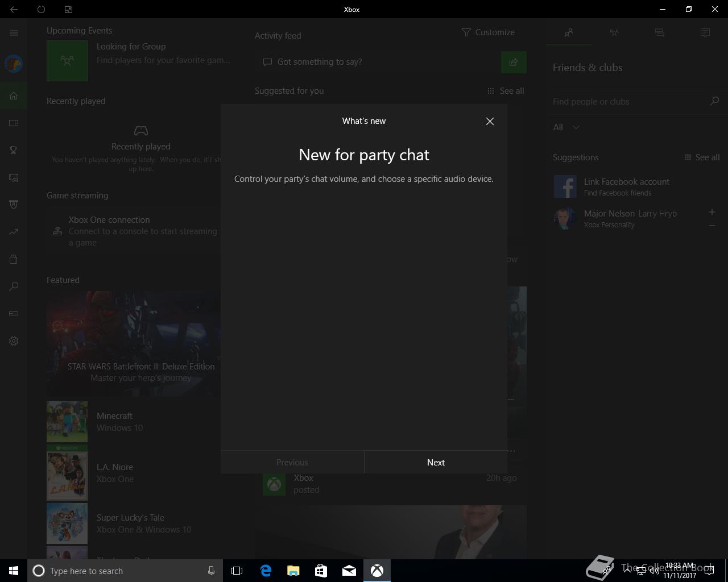Image resolution: width=728 pixels, height=582 pixels.
Task: Switch to the Friends tab icon
Action: tap(569, 33)
